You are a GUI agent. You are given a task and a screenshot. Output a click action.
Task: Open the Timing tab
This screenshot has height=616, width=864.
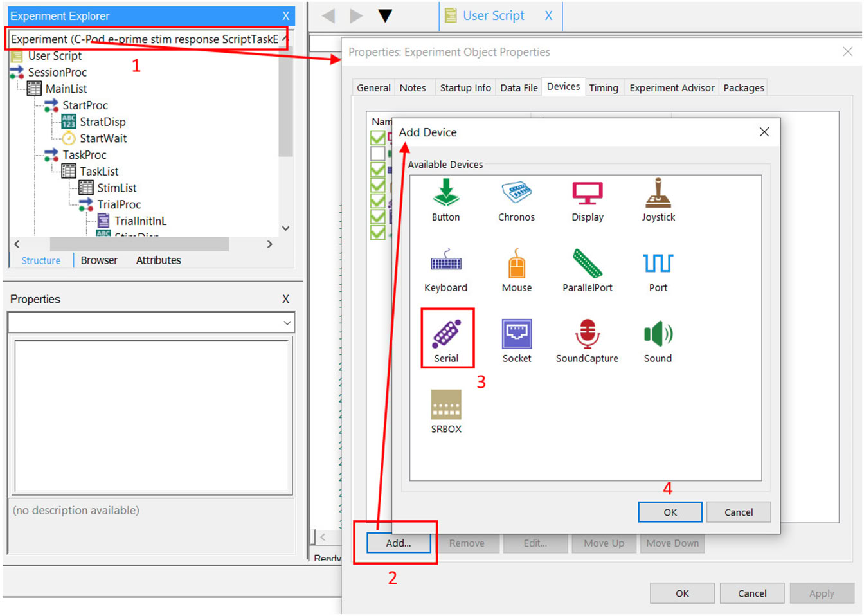coord(603,88)
